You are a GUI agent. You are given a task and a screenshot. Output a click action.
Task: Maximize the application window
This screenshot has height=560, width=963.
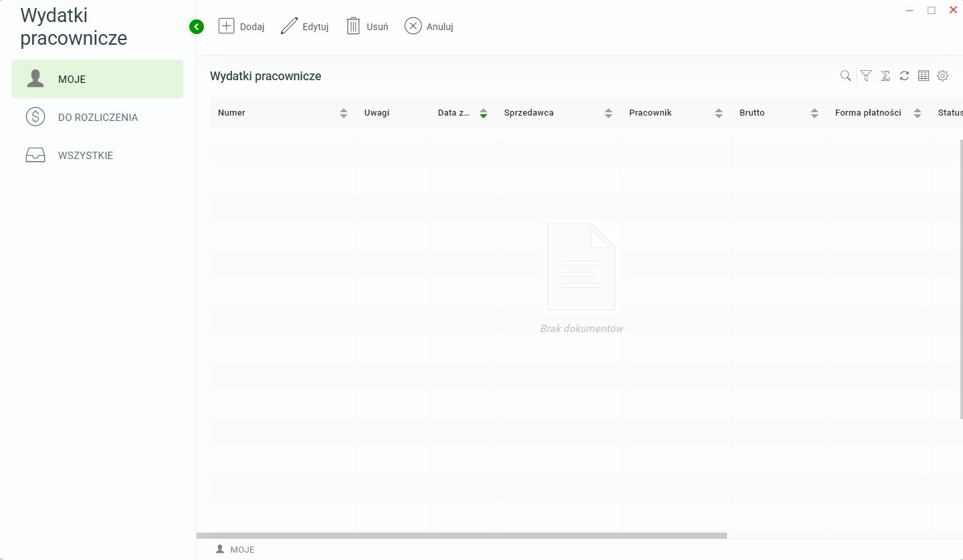coord(931,10)
